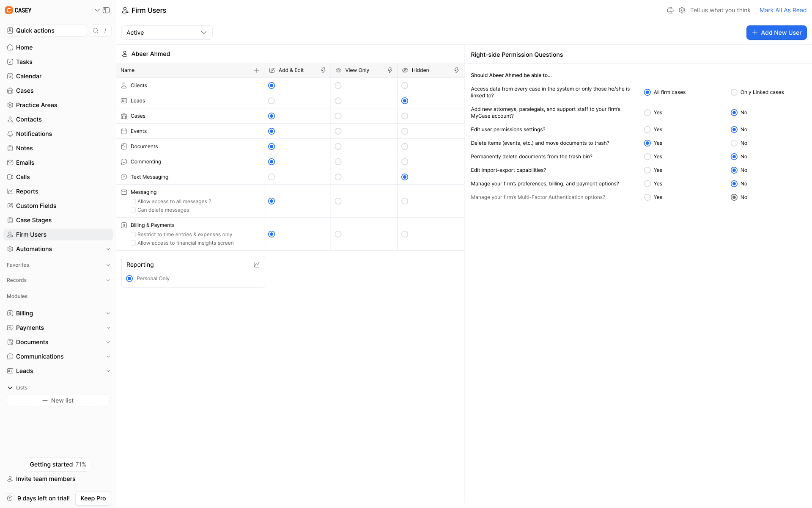This screenshot has width=812, height=508.
Task: Click the Quick actions field
Action: click(46, 30)
